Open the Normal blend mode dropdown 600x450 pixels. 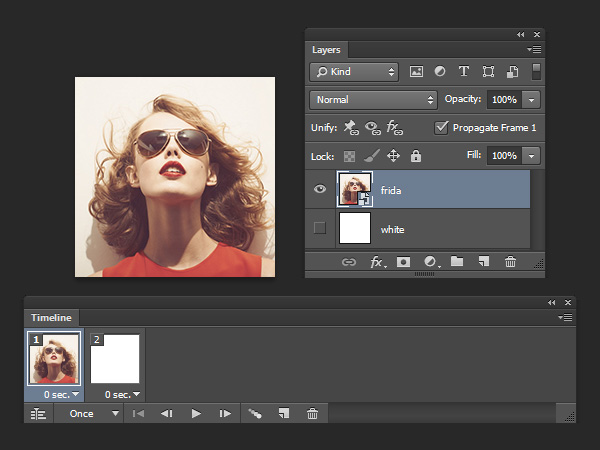[374, 100]
